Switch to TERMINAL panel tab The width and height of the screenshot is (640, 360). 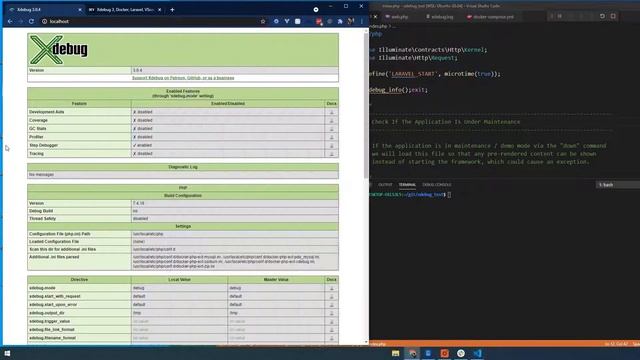pos(407,185)
